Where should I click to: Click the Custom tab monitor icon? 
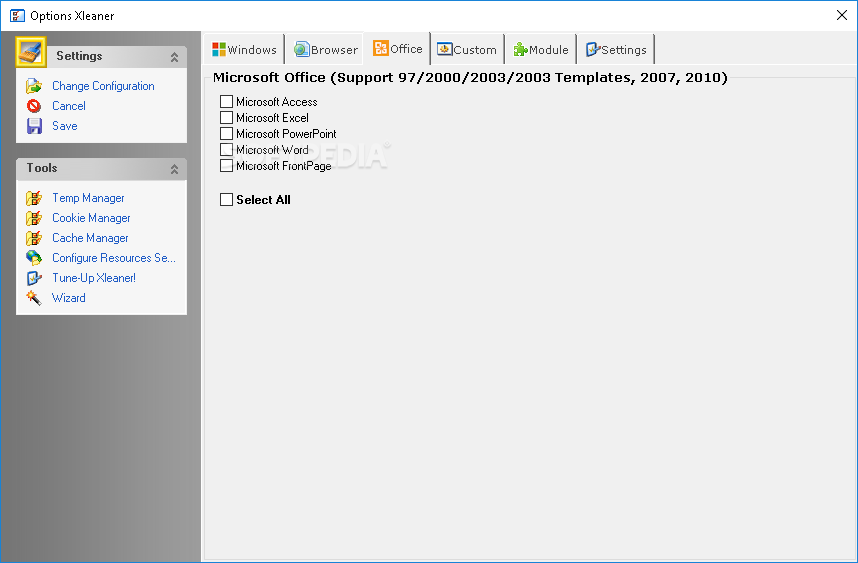(x=444, y=50)
